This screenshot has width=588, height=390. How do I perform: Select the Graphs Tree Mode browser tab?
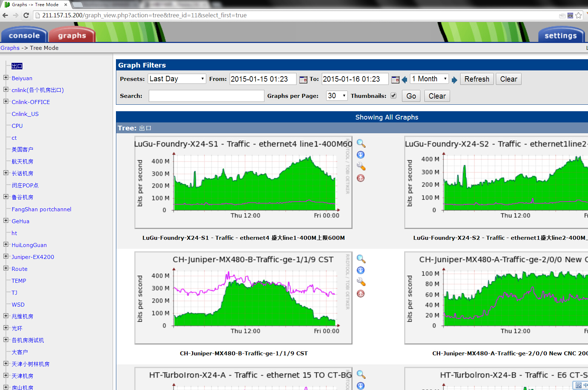[x=35, y=5]
